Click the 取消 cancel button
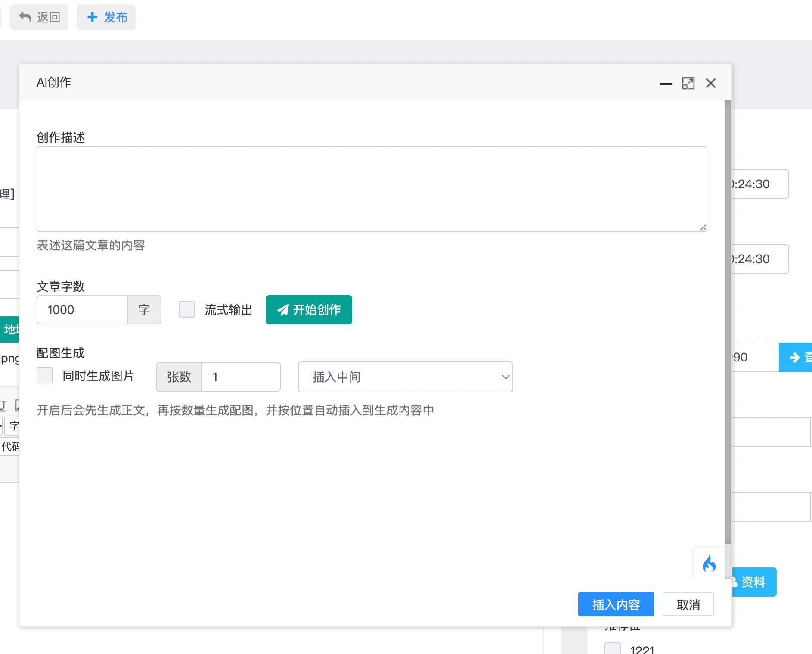The image size is (812, 654). 688,604
